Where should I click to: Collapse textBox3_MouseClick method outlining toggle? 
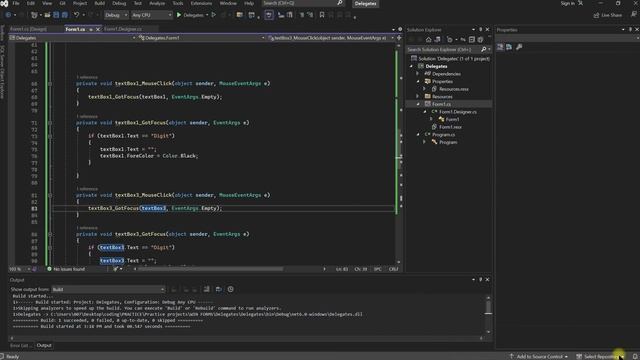click(50, 195)
